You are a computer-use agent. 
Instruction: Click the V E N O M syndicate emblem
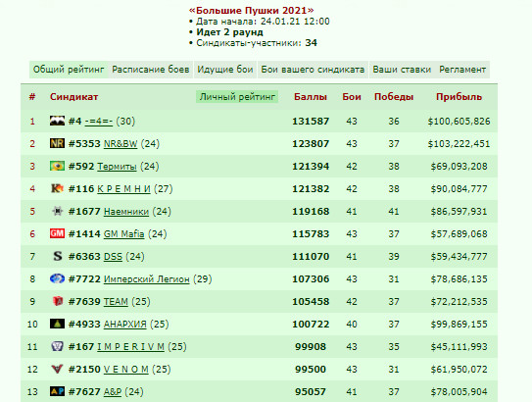57,369
